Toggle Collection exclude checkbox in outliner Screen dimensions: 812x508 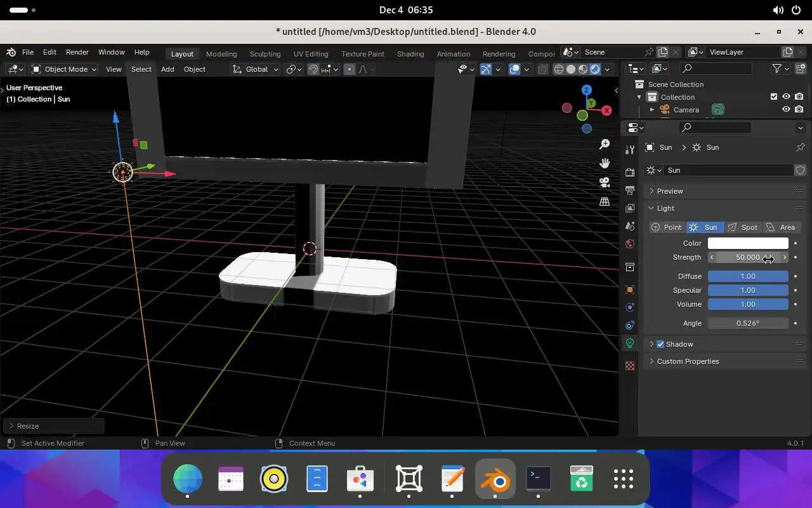[773, 97]
